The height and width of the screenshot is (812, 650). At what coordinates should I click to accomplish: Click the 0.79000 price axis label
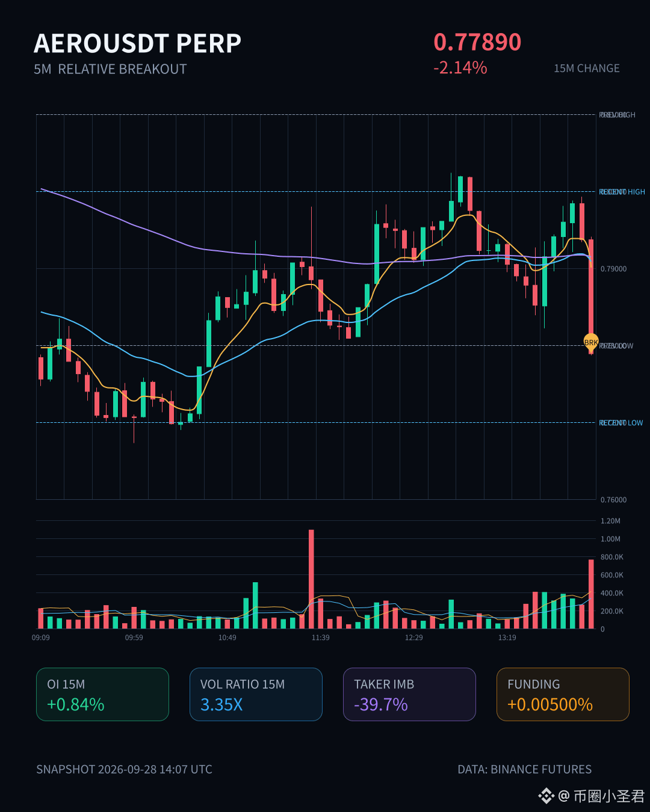[613, 269]
